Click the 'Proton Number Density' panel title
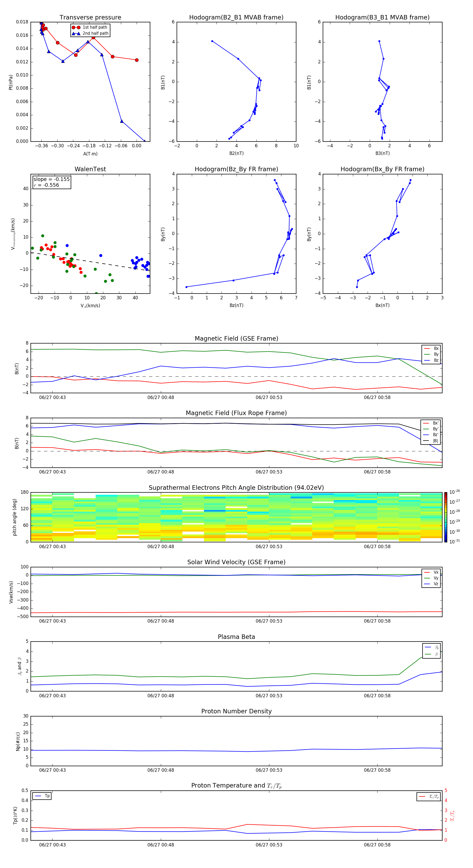This screenshot has height=868, width=473. (x=236, y=711)
